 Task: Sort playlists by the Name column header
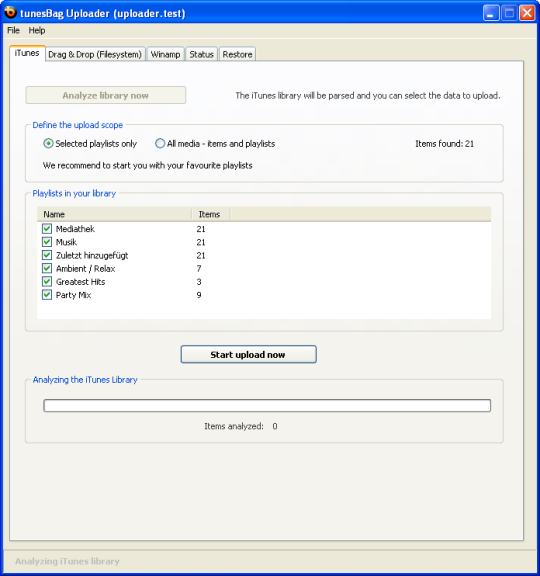(114, 214)
